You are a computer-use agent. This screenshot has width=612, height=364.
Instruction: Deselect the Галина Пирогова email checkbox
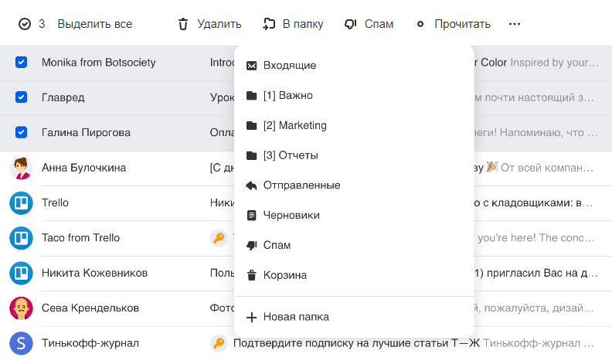coord(22,132)
